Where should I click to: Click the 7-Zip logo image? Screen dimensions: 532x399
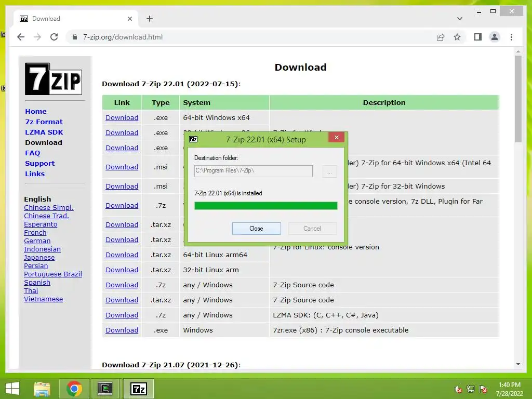54,79
